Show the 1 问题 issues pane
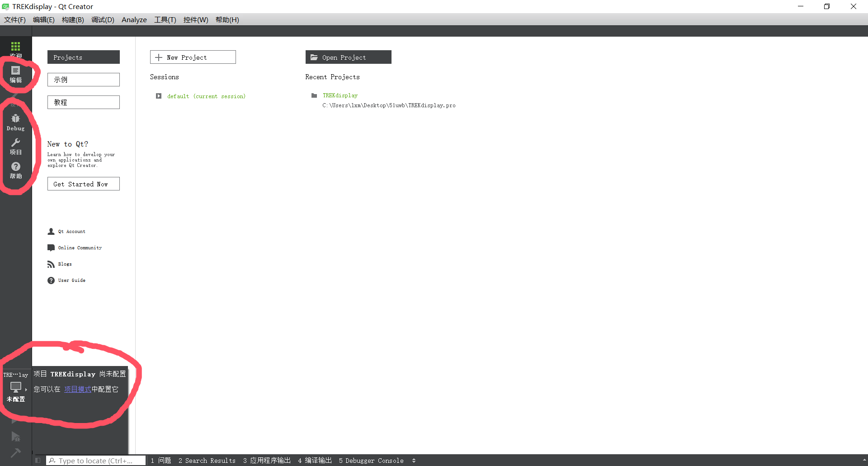The height and width of the screenshot is (466, 868). click(x=161, y=461)
